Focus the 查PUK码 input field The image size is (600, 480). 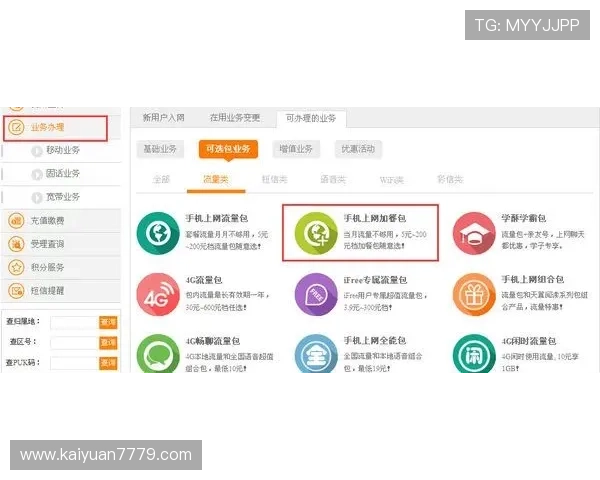point(75,363)
